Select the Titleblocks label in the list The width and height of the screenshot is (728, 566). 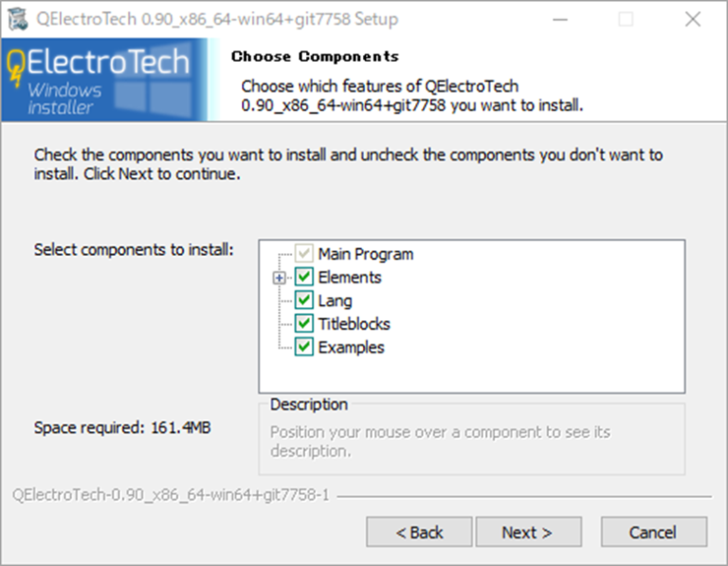[x=354, y=324]
